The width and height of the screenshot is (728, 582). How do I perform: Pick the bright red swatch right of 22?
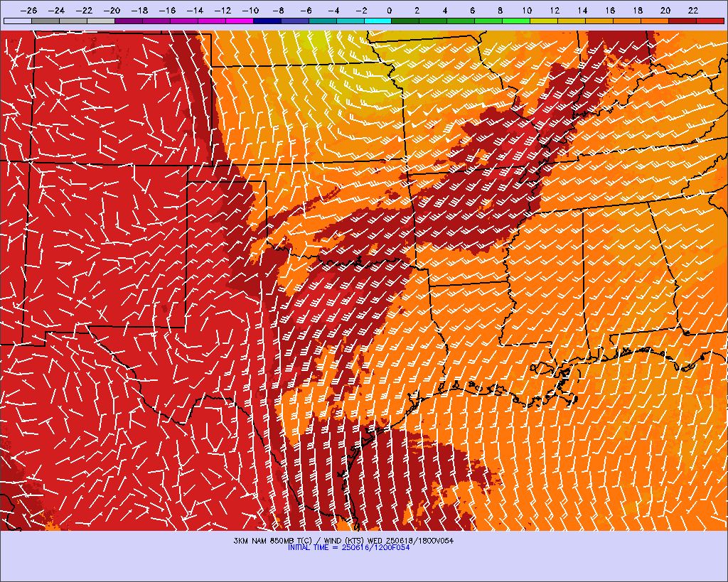[x=710, y=21]
